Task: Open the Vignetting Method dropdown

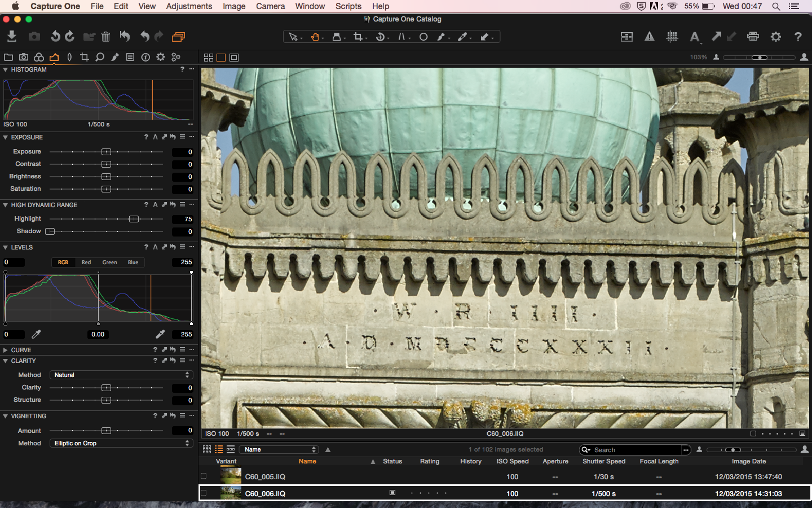Action: click(121, 443)
